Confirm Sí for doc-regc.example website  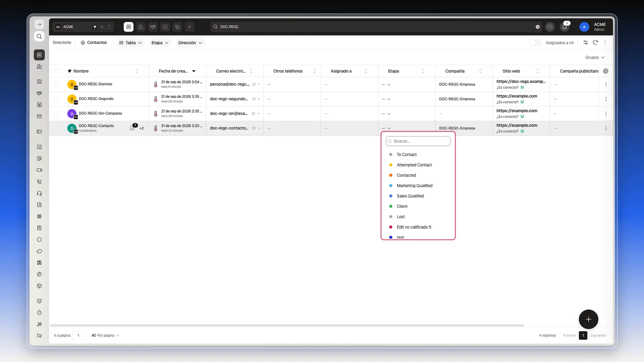coord(522,87)
